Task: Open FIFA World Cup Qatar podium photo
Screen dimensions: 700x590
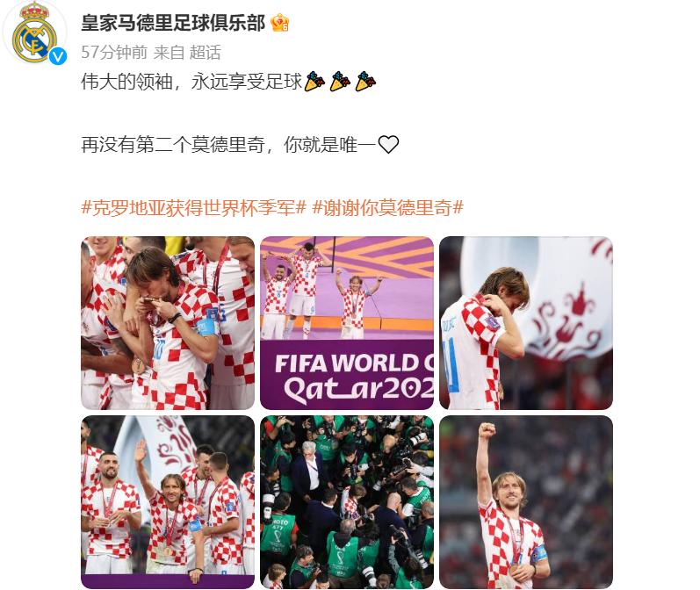Action: coord(347,323)
